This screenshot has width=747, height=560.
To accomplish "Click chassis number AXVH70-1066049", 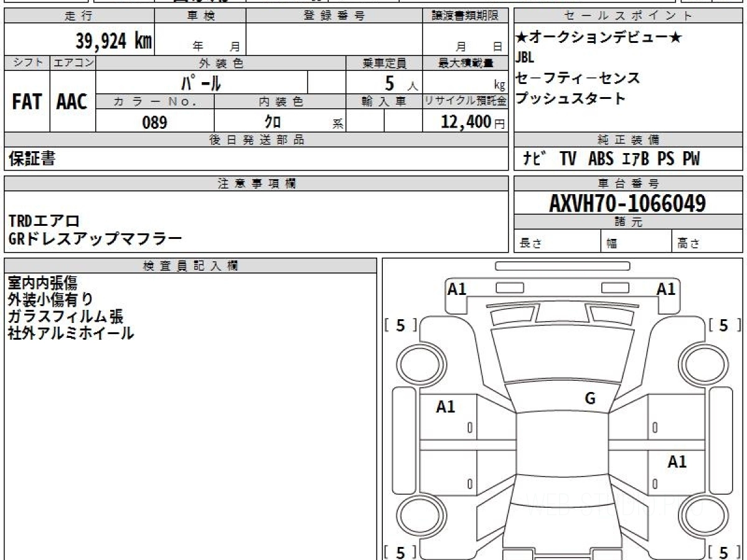I will [627, 203].
